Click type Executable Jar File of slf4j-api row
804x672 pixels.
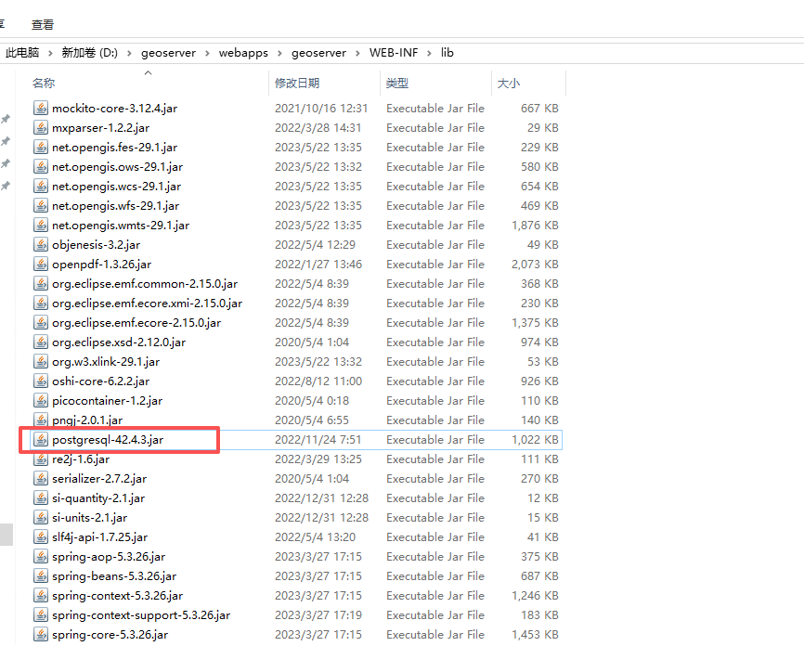tap(435, 537)
